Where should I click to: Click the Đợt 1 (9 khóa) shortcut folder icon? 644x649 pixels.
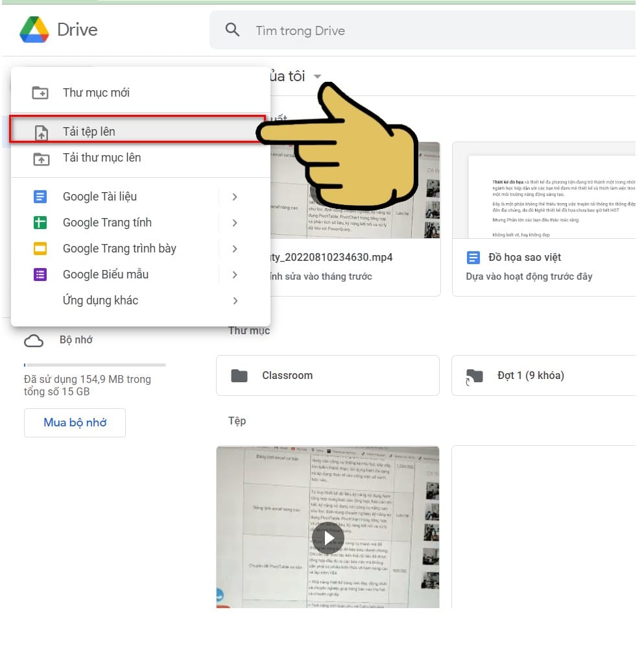(x=474, y=376)
